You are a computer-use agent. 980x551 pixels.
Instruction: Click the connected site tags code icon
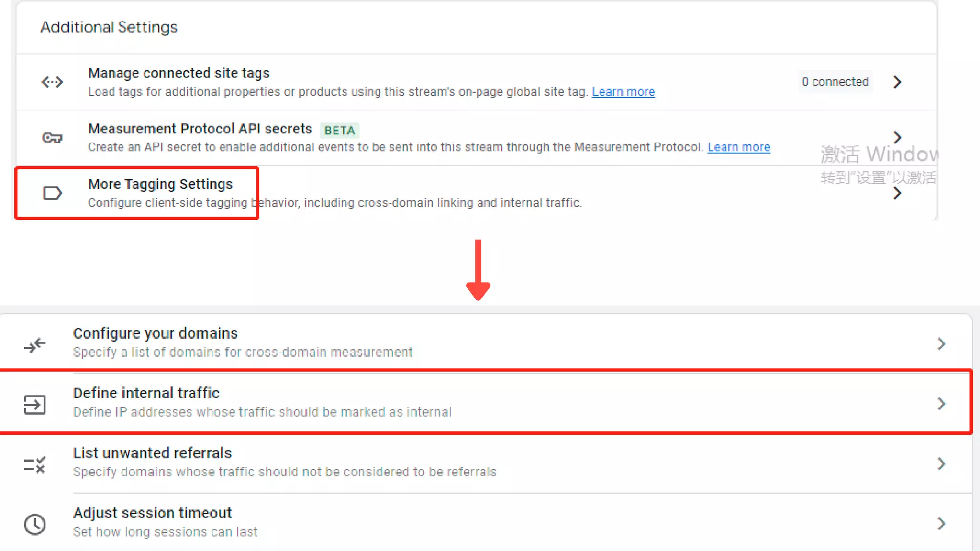(52, 82)
